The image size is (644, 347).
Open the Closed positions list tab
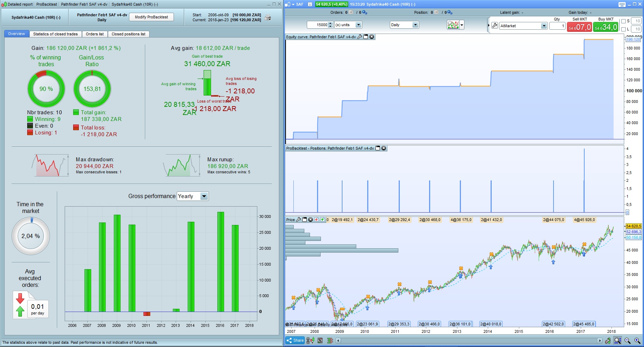[x=128, y=34]
